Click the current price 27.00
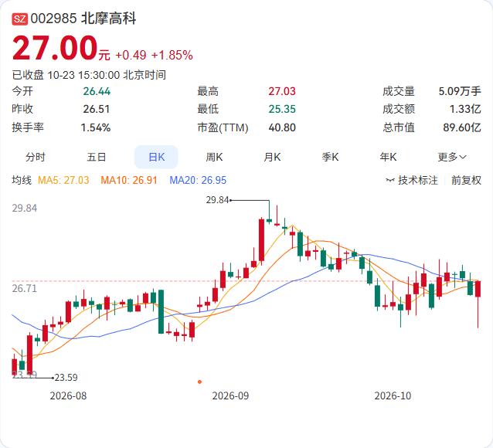The width and height of the screenshot is (493, 448). click(x=55, y=48)
